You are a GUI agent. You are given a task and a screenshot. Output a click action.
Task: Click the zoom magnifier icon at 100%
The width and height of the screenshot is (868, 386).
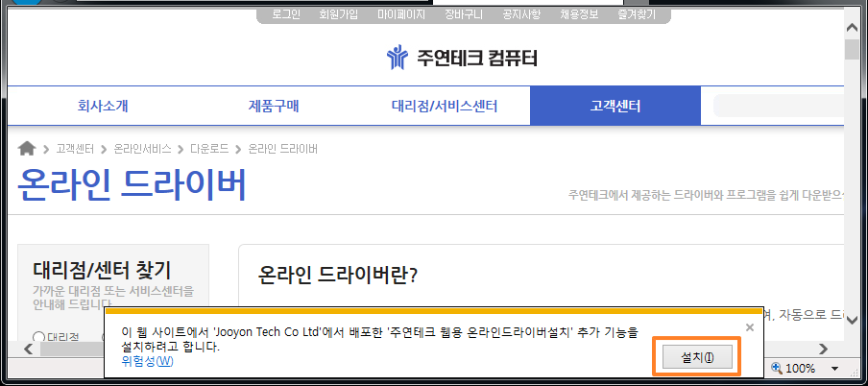coord(777,368)
